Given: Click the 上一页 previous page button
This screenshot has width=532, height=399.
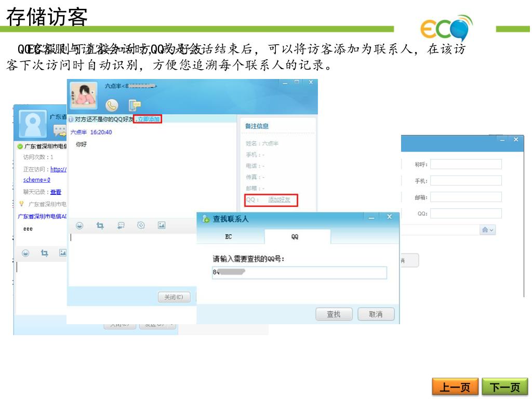Looking at the screenshot, I should 455,387.
